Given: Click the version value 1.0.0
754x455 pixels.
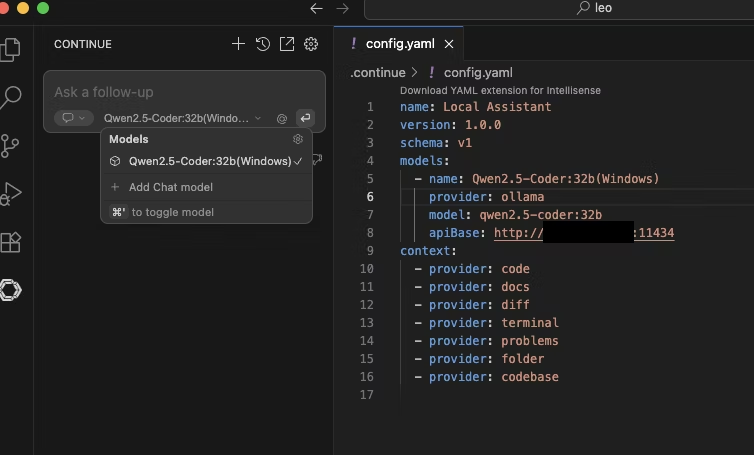Looking at the screenshot, I should 483,125.
